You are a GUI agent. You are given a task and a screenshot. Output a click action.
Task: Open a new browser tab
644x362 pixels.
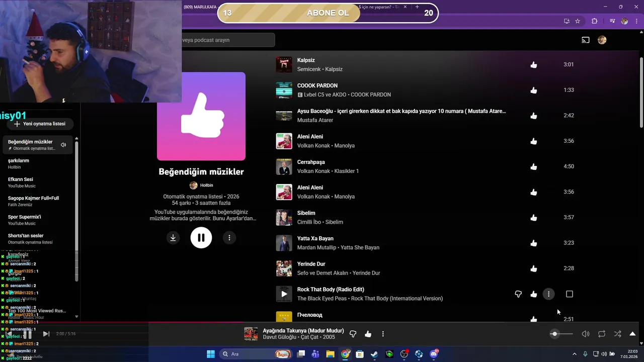pyautogui.click(x=417, y=7)
